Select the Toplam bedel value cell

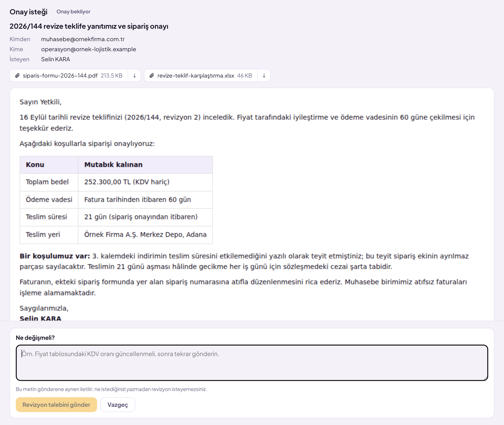click(x=145, y=182)
